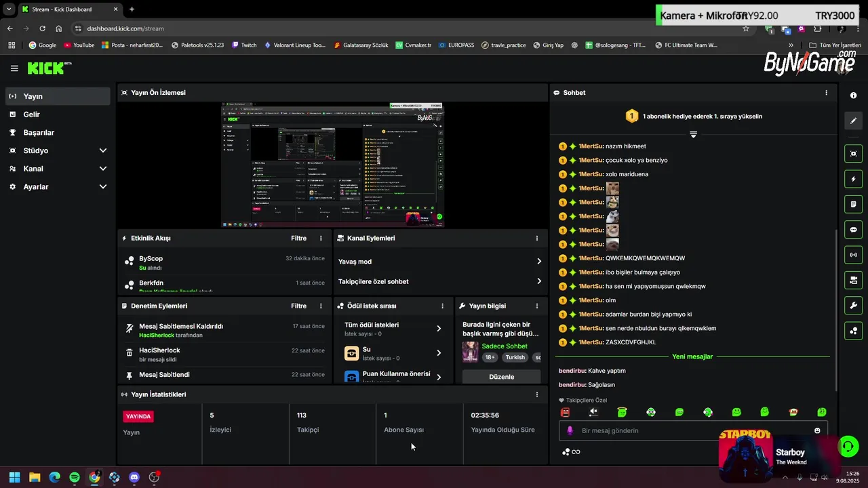Select Yayın in the sidebar
This screenshot has width=868, height=488.
pos(58,96)
